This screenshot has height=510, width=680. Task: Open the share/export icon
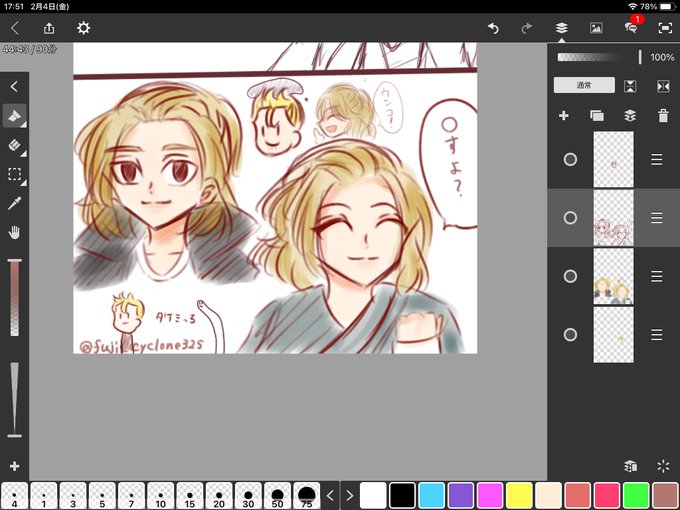coord(49,28)
